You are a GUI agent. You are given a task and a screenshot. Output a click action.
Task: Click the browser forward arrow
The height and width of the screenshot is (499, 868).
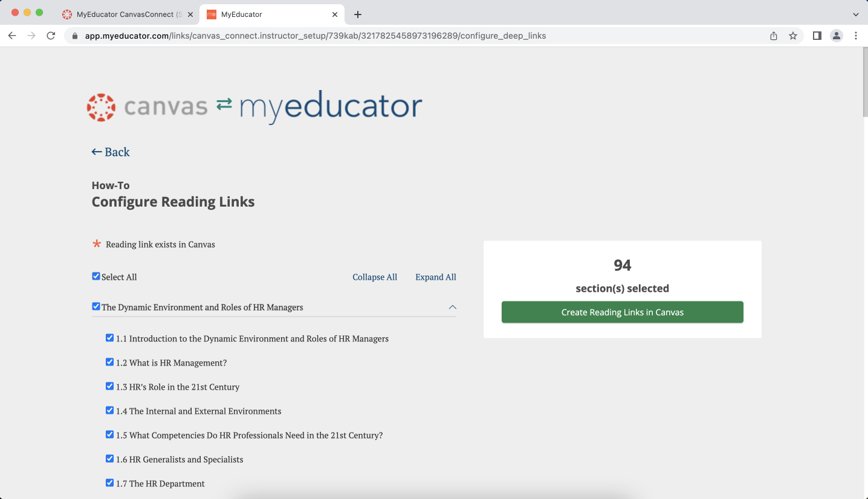point(31,36)
